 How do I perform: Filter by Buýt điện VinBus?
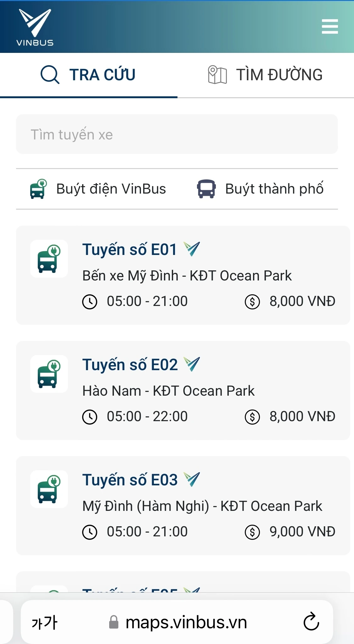coord(98,189)
